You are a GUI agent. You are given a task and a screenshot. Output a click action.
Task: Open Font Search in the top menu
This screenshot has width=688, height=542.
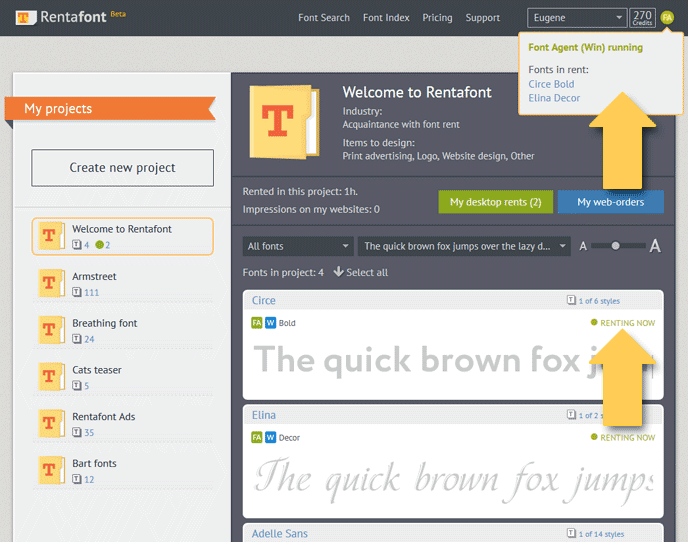coord(324,18)
